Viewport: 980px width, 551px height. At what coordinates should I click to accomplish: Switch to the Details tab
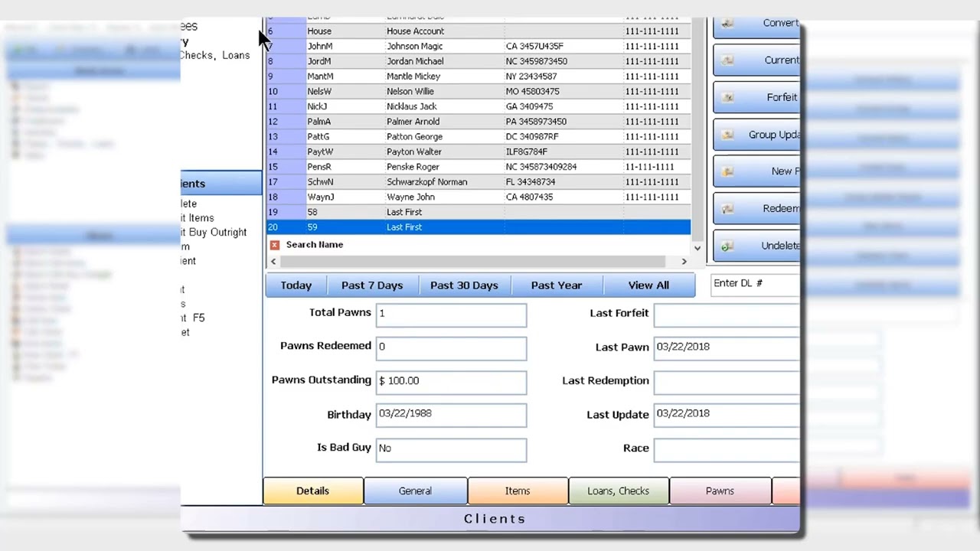[x=312, y=491]
